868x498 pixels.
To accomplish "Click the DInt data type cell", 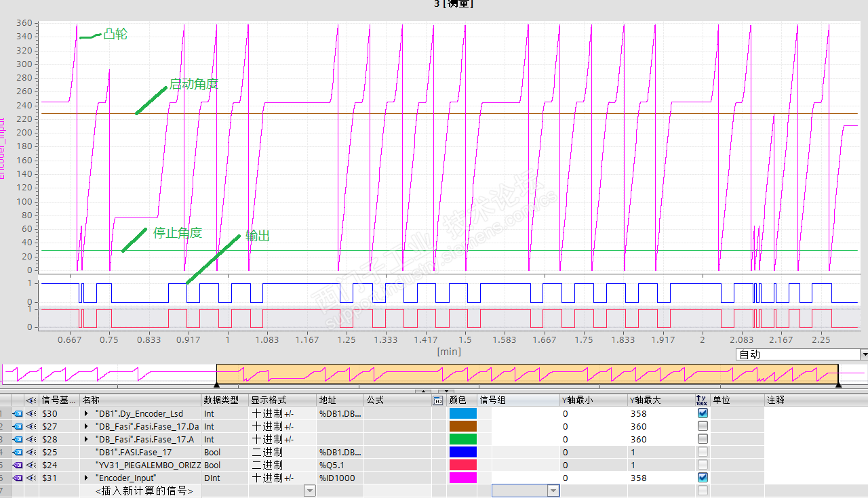I will 225,478.
